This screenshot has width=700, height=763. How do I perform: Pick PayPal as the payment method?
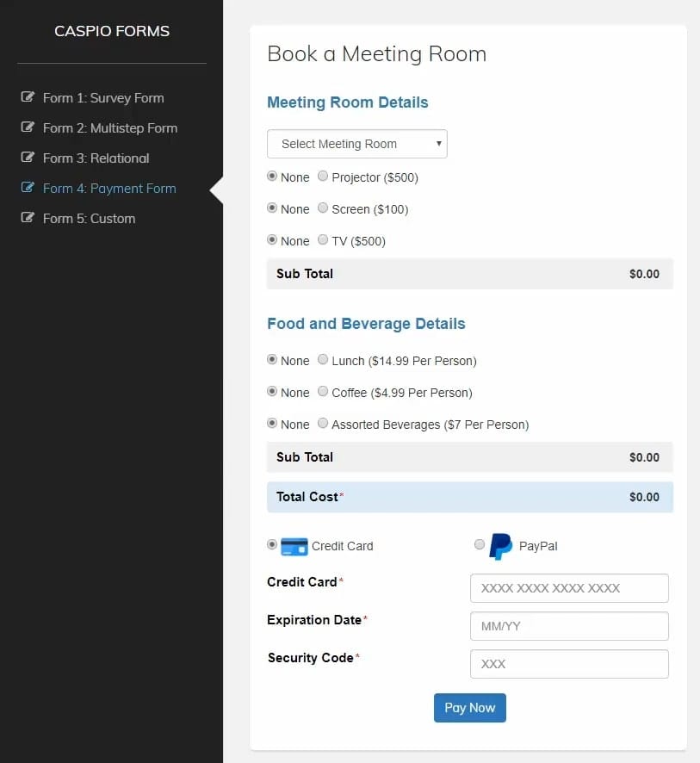tap(480, 544)
